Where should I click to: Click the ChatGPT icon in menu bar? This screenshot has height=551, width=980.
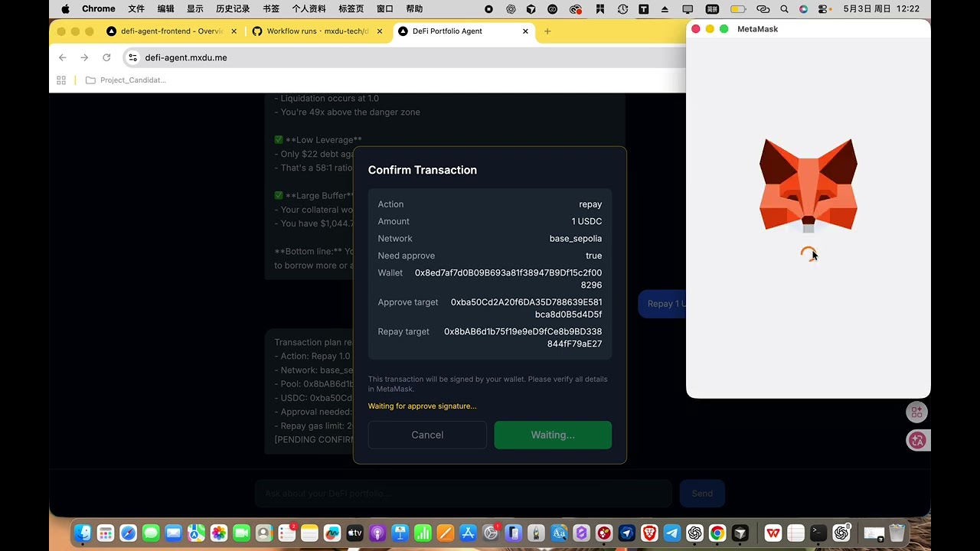coord(511,9)
